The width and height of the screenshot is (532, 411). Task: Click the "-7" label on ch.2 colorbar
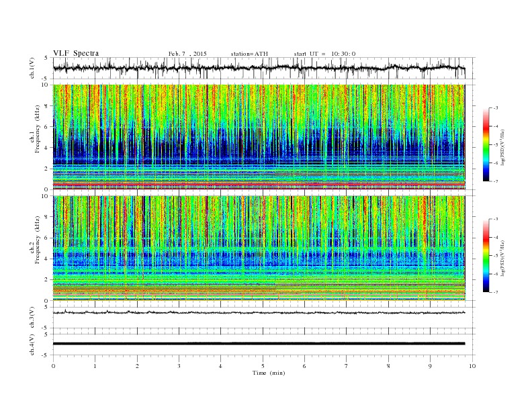[x=496, y=292]
